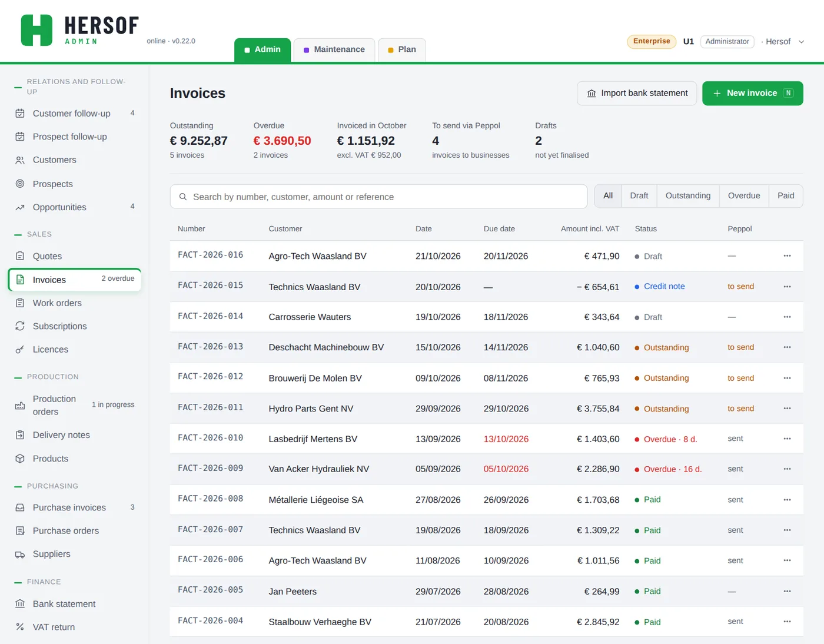Screen dimensions: 824x644
Task: Create a New invoice
Action: 753,94
